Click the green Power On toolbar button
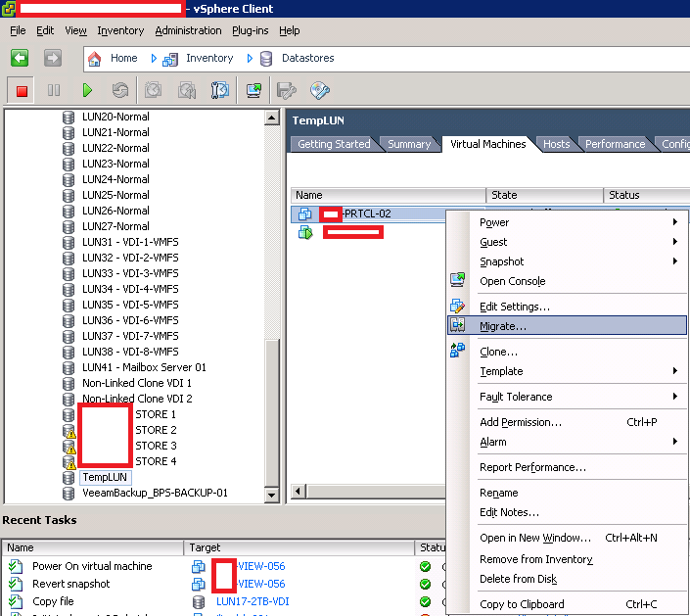Image resolution: width=690 pixels, height=616 pixels. coord(87,90)
